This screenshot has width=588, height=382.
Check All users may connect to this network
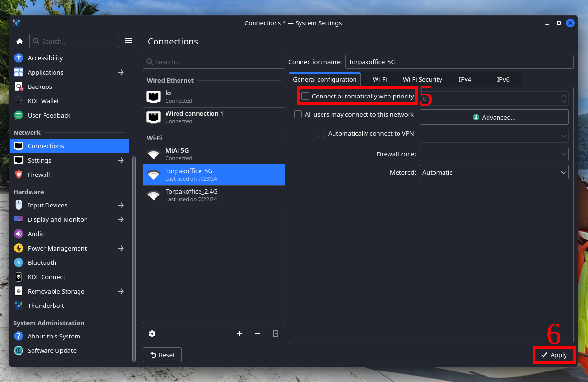(298, 115)
